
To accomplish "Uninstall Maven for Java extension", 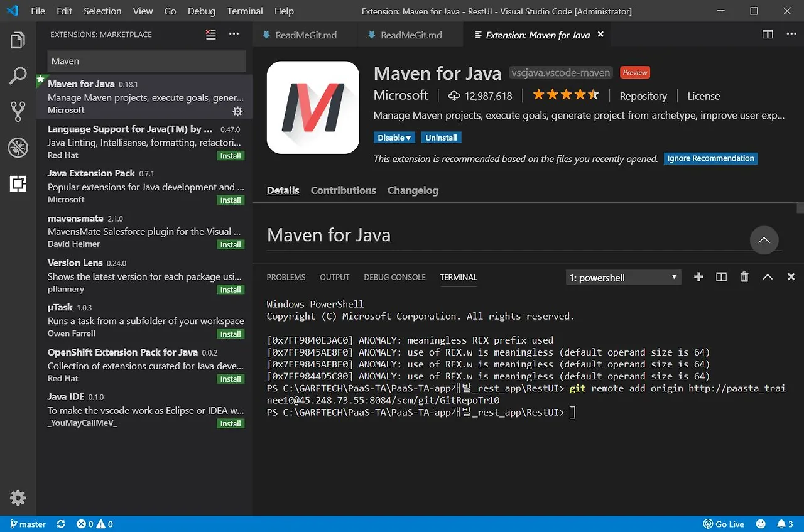I will 442,138.
